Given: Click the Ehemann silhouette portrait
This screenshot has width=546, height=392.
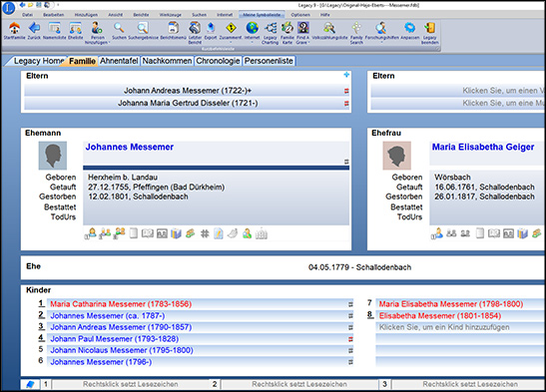Looking at the screenshot, I should click(53, 156).
